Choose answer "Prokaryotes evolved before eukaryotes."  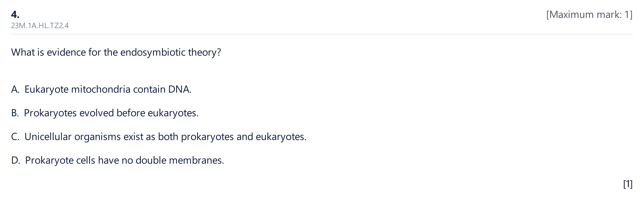tap(111, 113)
